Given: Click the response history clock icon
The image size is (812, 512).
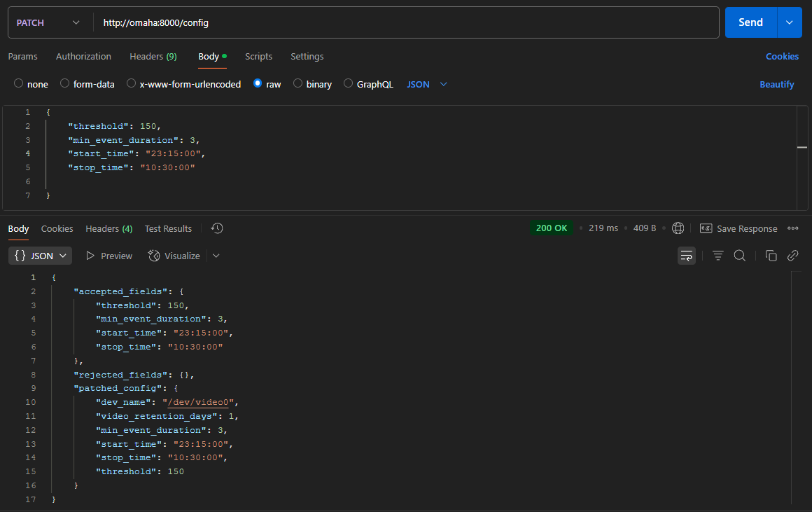Looking at the screenshot, I should (217, 228).
